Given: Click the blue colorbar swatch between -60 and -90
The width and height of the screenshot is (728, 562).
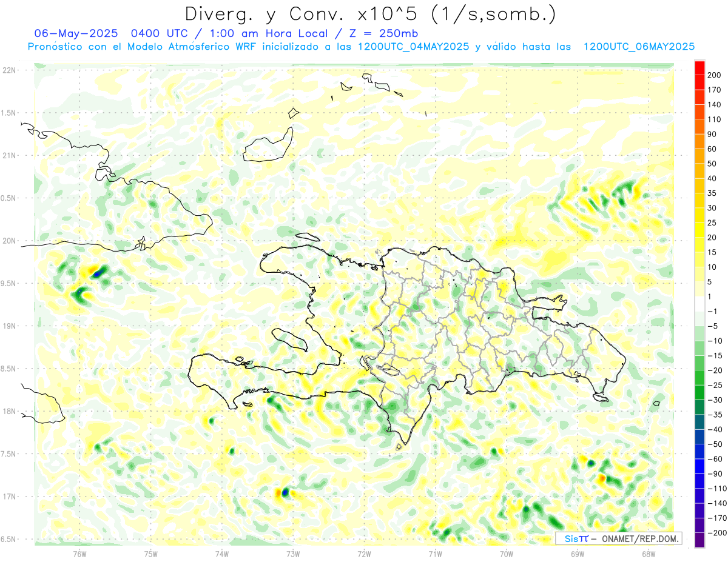Looking at the screenshot, I should click(x=700, y=466).
